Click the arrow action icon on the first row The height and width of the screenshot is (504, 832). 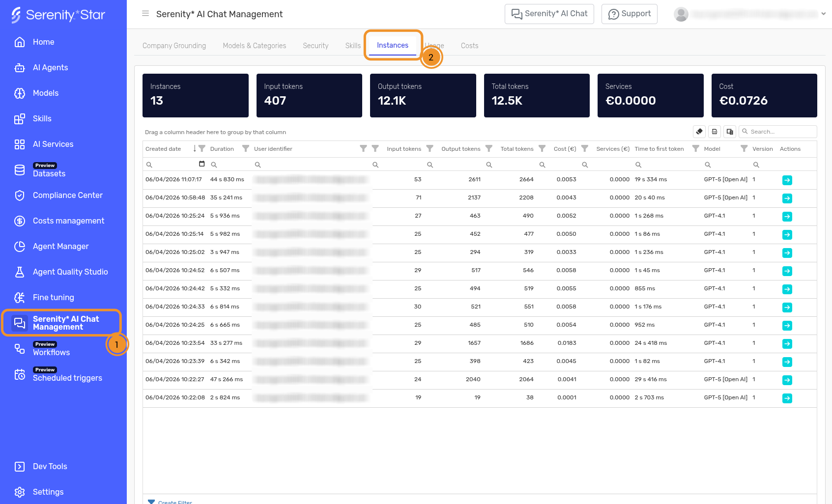pos(787,180)
